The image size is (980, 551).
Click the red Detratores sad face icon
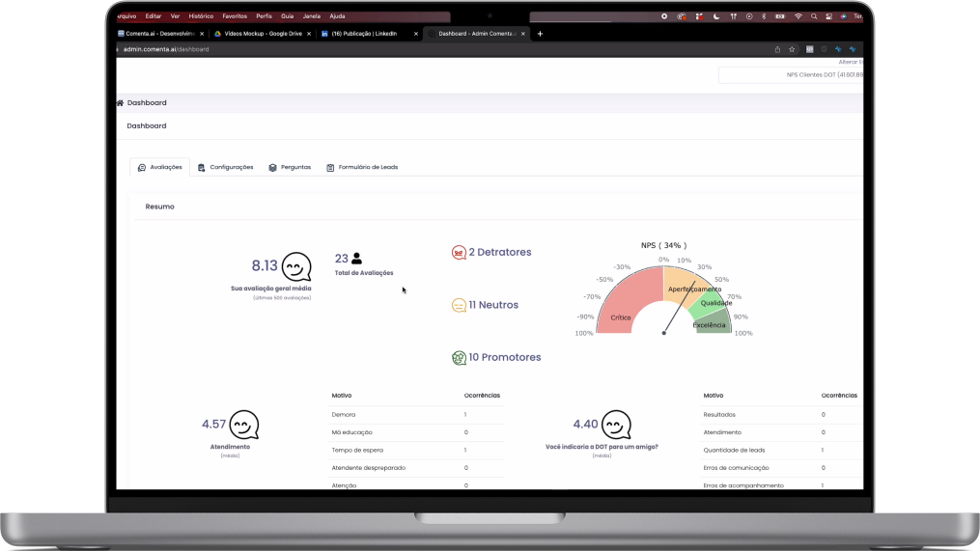pos(459,253)
